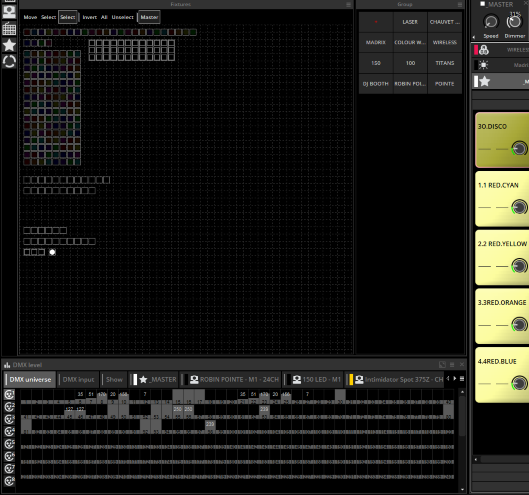Click the star icon on the master row
The height and width of the screenshot is (495, 529).
click(485, 81)
